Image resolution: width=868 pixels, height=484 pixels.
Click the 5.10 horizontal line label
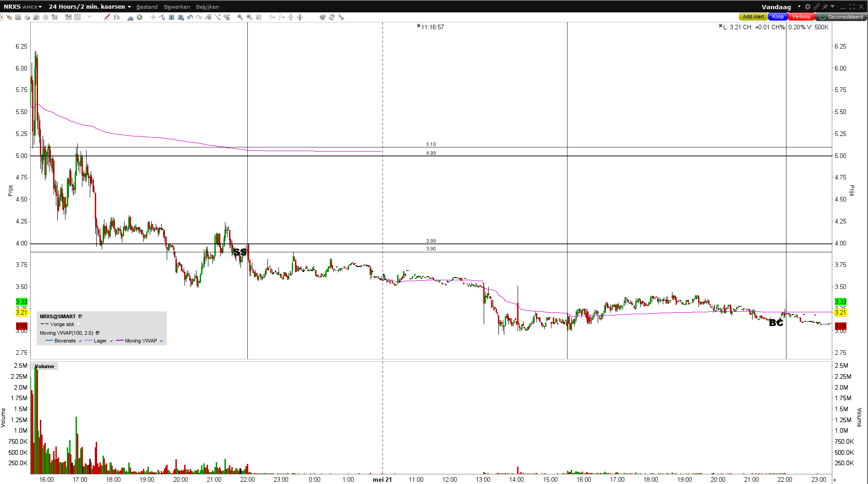pyautogui.click(x=431, y=144)
